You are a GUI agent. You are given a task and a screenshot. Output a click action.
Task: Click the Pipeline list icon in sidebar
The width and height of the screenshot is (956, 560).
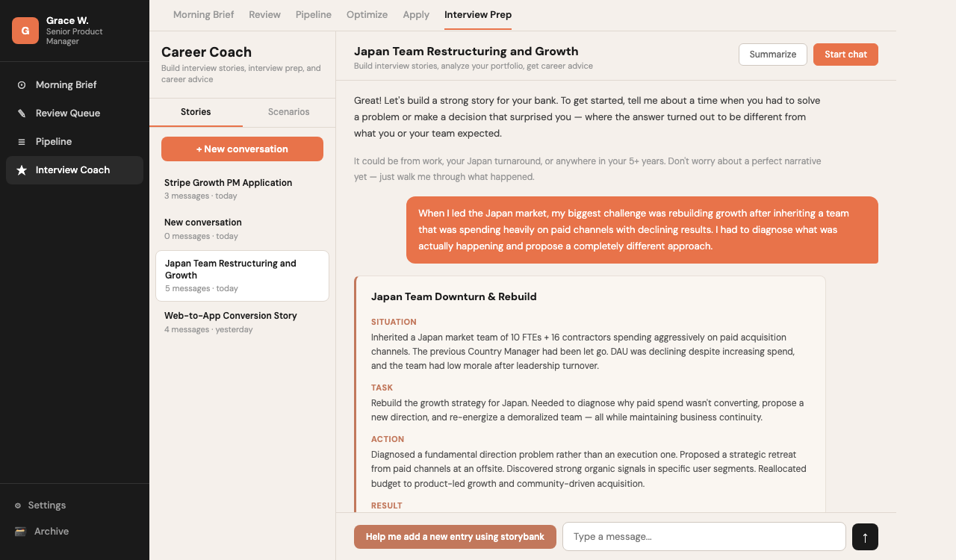22,142
